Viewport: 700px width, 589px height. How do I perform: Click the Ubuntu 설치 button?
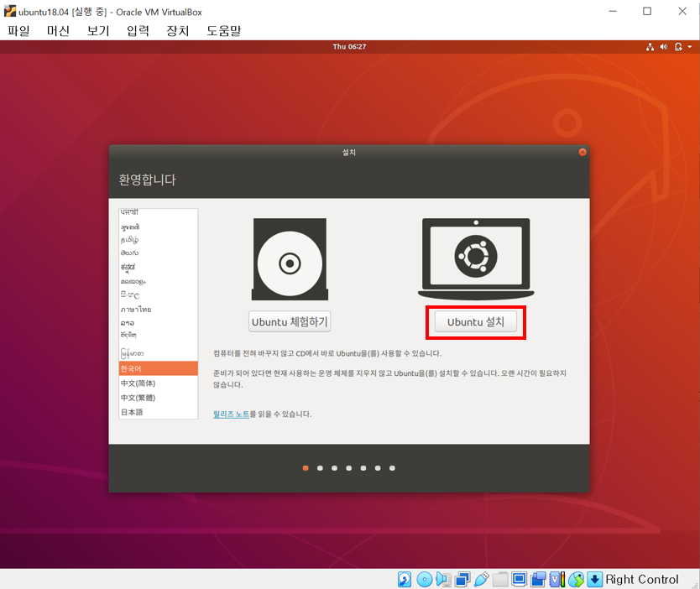coord(476,321)
